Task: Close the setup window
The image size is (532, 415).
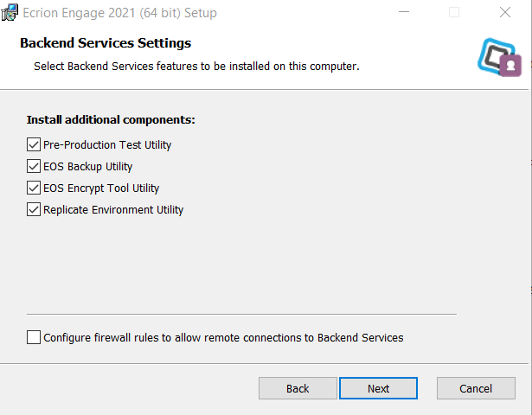Action: click(505, 12)
